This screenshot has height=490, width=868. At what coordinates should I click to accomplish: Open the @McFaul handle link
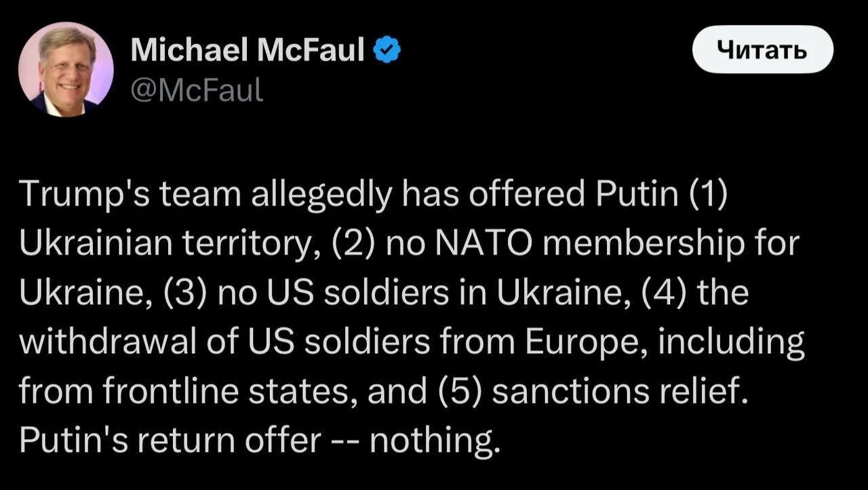[x=195, y=89]
